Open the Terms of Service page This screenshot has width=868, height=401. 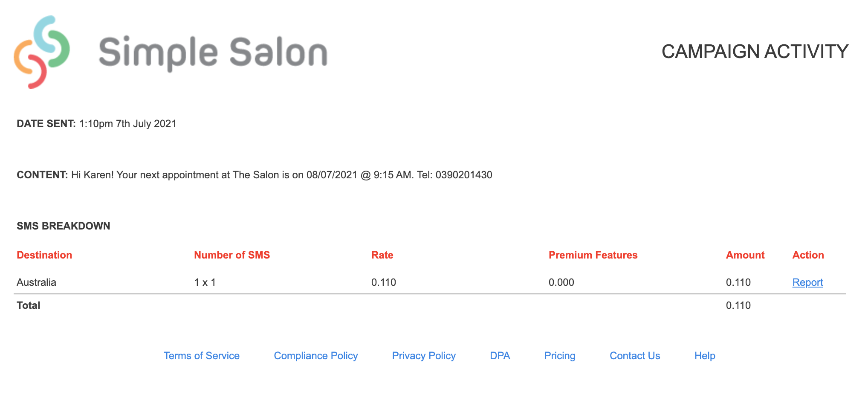(201, 355)
